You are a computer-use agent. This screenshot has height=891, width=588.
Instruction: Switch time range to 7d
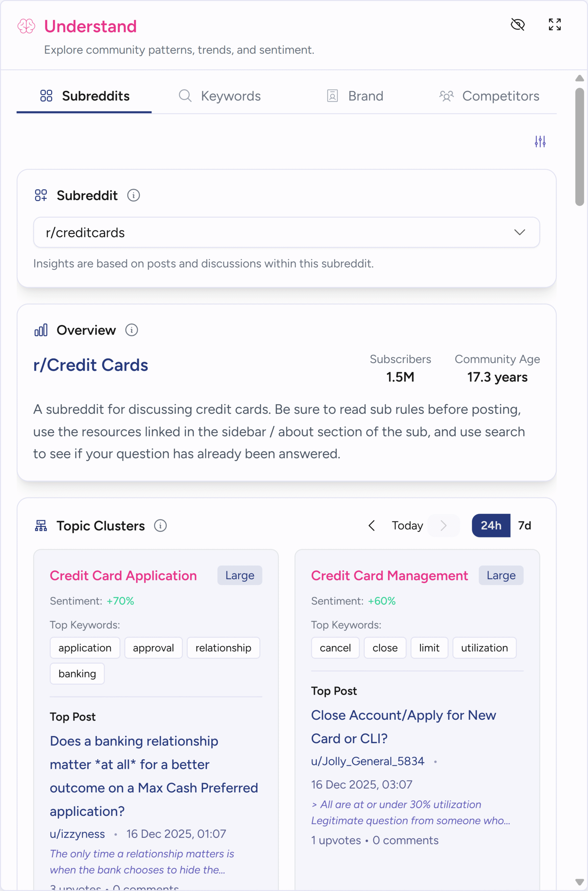(x=524, y=526)
